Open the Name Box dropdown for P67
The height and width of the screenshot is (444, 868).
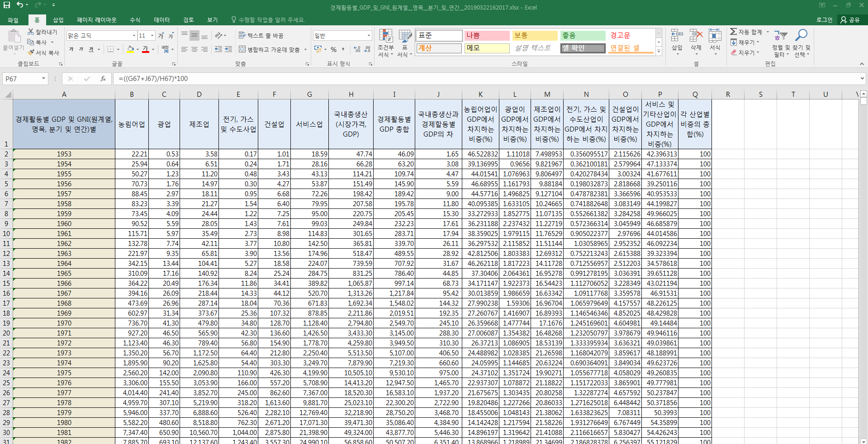click(x=43, y=79)
